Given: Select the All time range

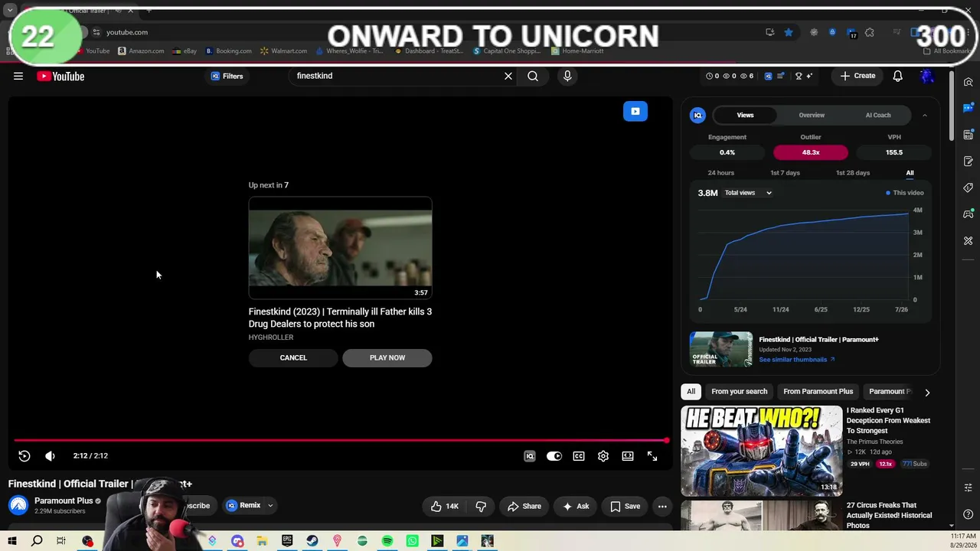Looking at the screenshot, I should tap(910, 173).
